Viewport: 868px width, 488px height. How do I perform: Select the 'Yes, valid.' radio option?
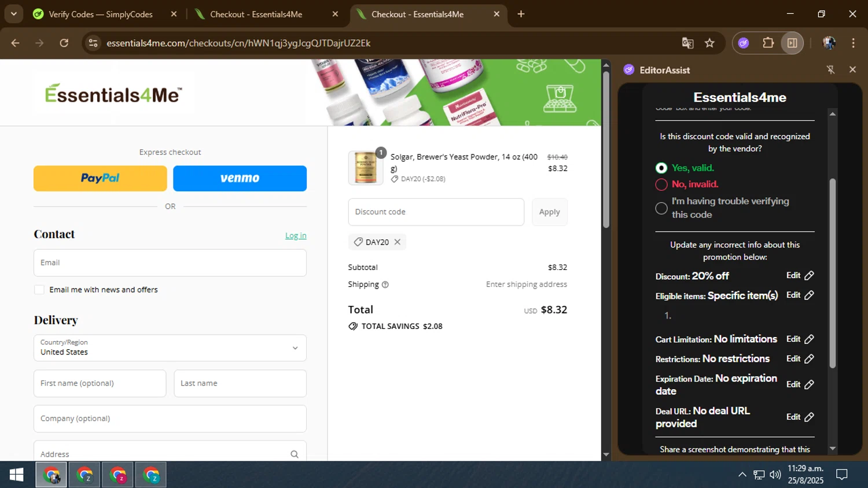click(x=661, y=168)
